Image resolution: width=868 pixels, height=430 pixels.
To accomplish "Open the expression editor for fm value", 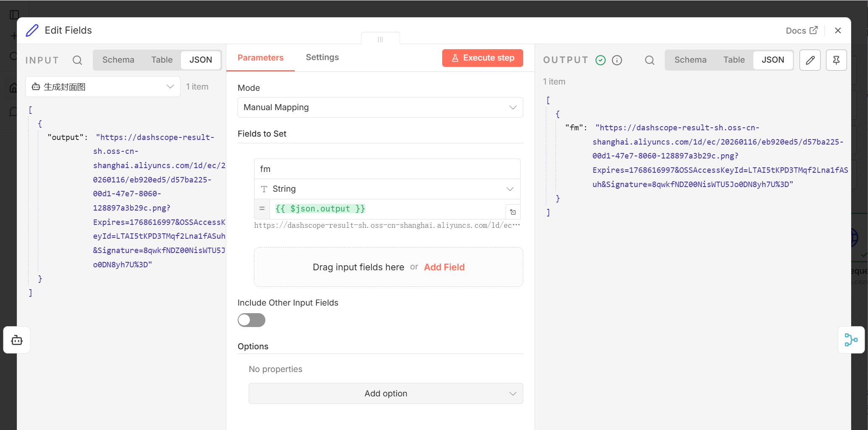I will tap(513, 212).
